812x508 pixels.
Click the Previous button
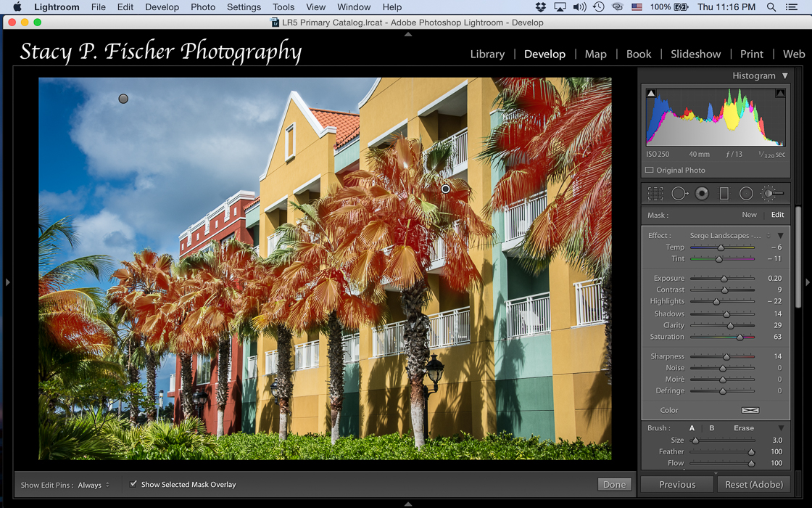click(677, 484)
